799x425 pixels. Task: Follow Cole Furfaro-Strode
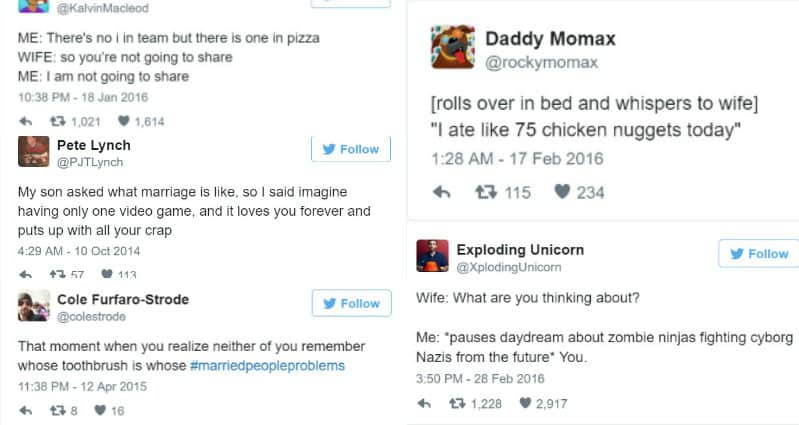(351, 303)
